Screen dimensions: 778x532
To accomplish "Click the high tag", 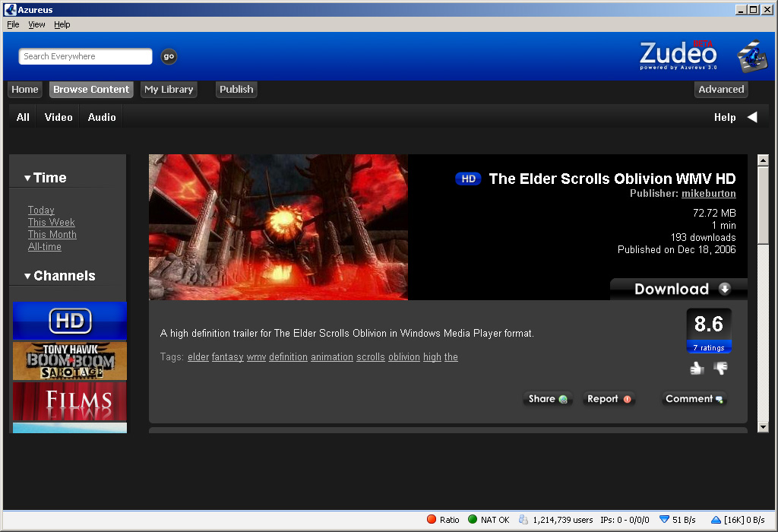I will pos(432,356).
